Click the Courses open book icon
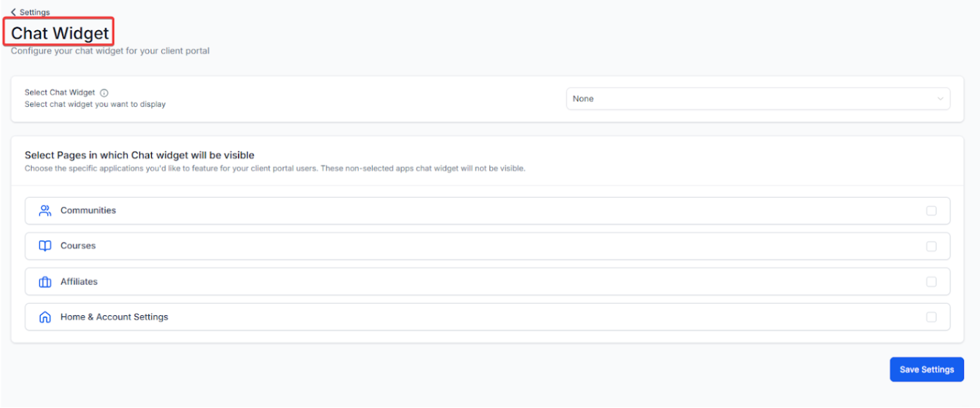Viewport: 980px width, 408px height. click(x=45, y=246)
